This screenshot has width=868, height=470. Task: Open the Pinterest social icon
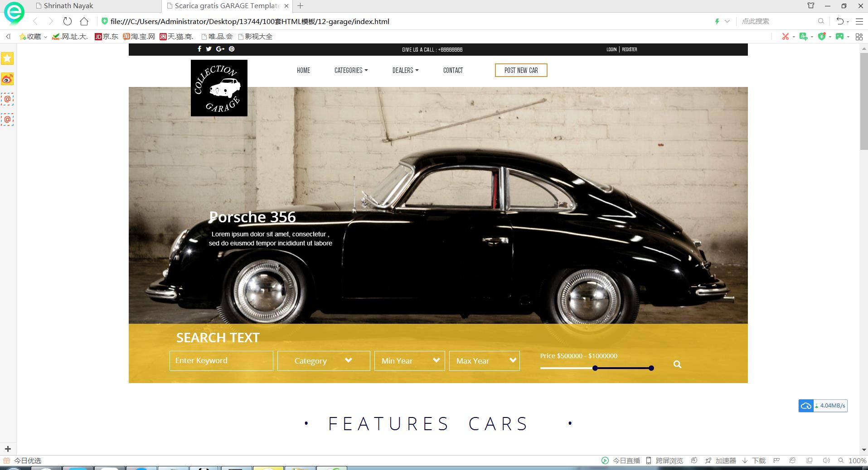[x=232, y=49]
